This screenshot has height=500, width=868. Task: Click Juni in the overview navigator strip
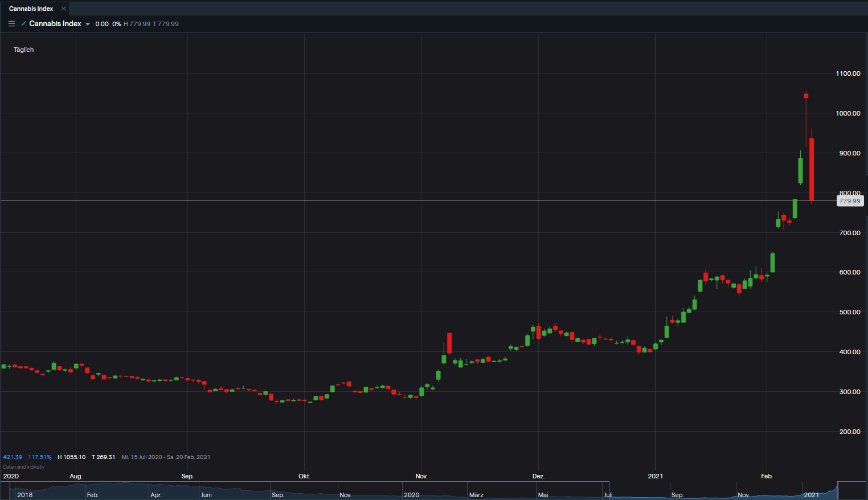click(x=206, y=495)
